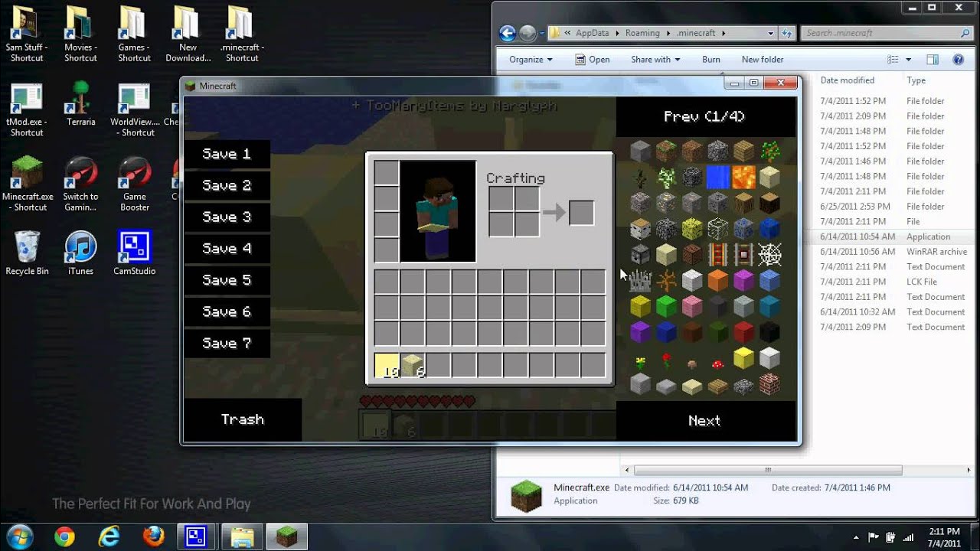Open the Recycle Bin desktop icon

[x=27, y=253]
